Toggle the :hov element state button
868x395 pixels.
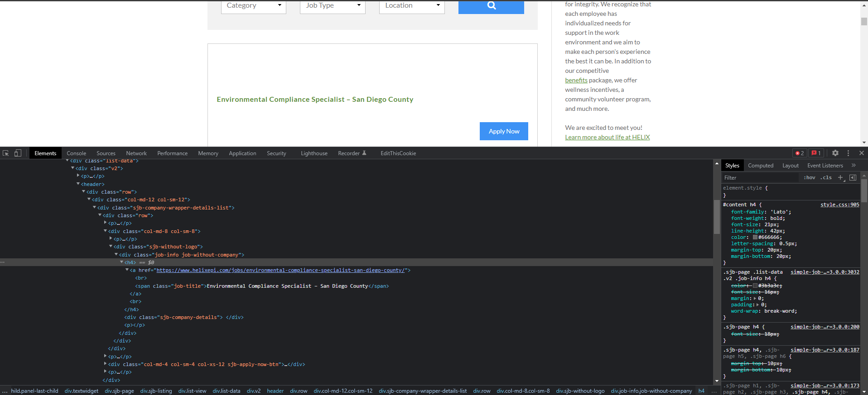(x=810, y=178)
